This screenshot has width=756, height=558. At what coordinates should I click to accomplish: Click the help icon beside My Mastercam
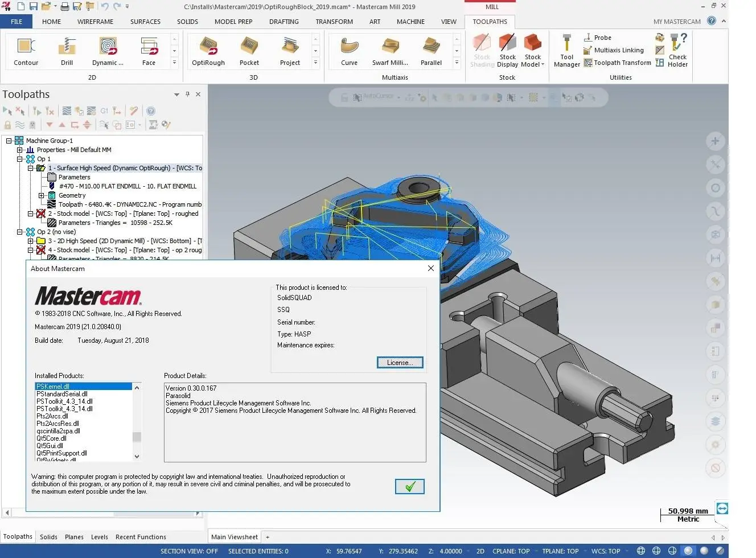coord(712,21)
